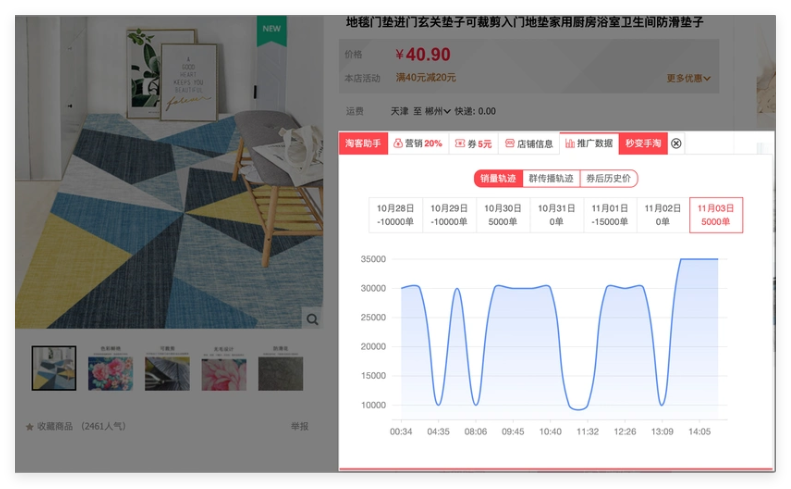Expand the 更多优惠 dropdown
The image size is (791, 489).
point(689,78)
